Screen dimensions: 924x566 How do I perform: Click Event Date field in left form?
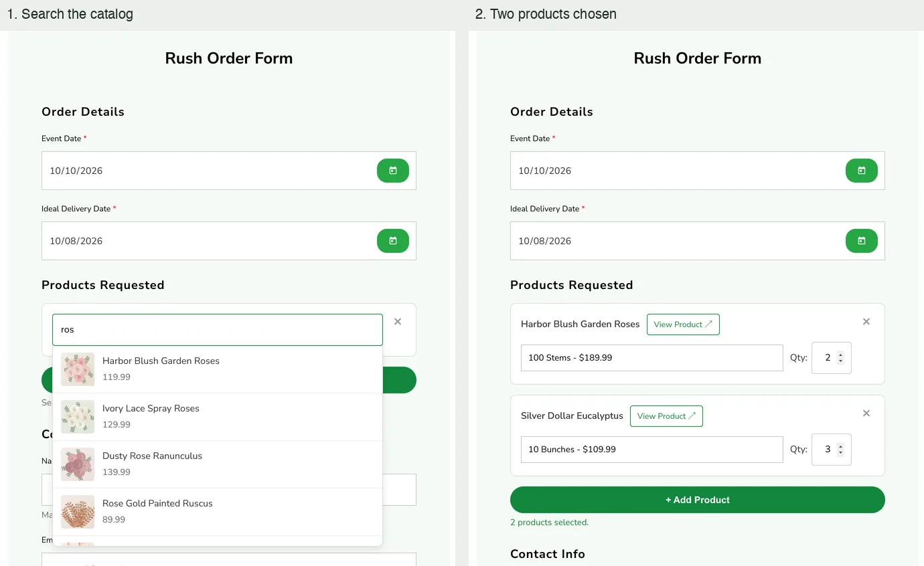pyautogui.click(x=229, y=171)
